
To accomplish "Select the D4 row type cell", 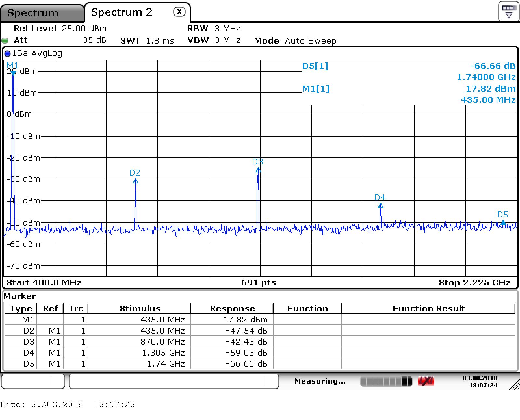I will coord(21,353).
